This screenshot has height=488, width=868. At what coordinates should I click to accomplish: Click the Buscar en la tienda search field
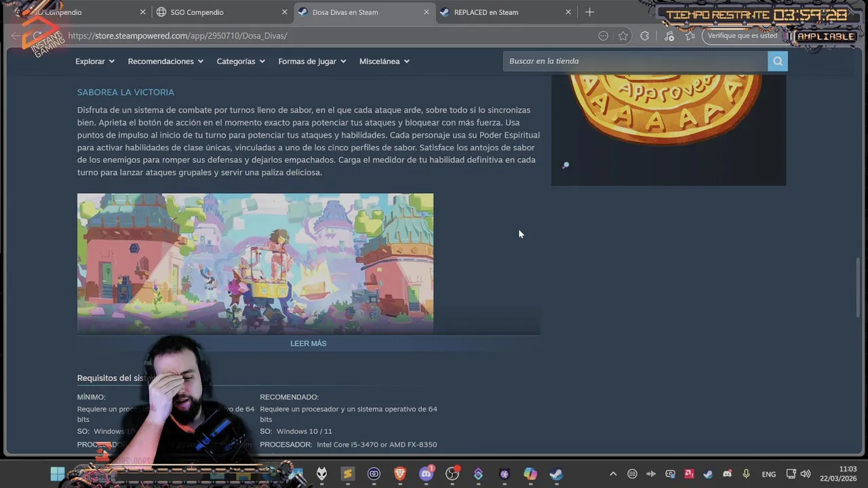click(635, 61)
